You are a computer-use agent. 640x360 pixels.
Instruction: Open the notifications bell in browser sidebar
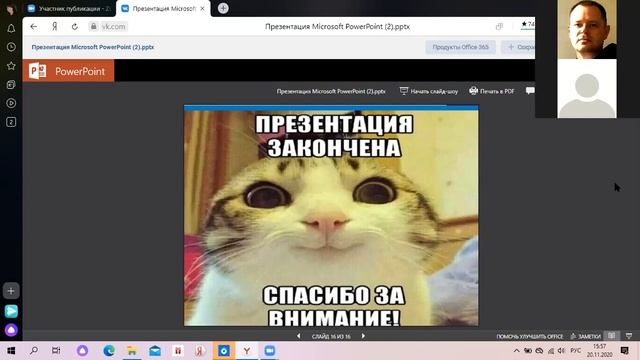tap(11, 28)
